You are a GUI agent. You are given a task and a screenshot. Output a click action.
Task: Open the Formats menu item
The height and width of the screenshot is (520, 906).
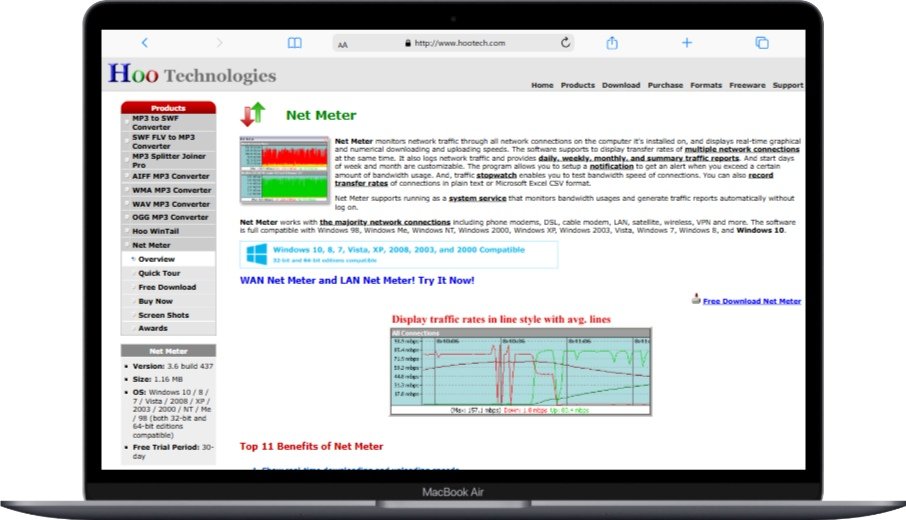click(x=706, y=85)
